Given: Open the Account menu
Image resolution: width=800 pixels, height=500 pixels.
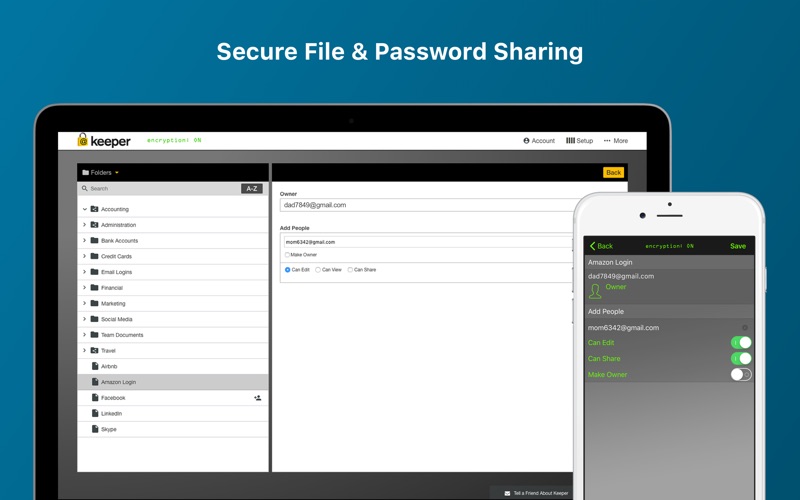Looking at the screenshot, I should click(539, 141).
